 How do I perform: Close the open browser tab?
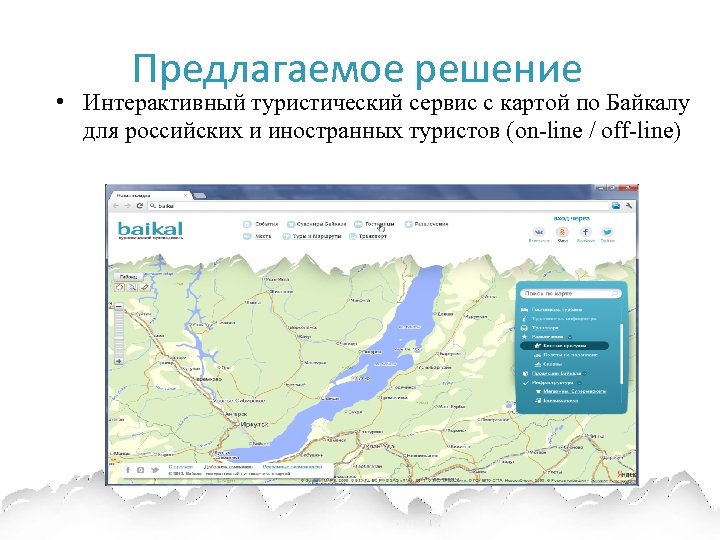pos(186,195)
